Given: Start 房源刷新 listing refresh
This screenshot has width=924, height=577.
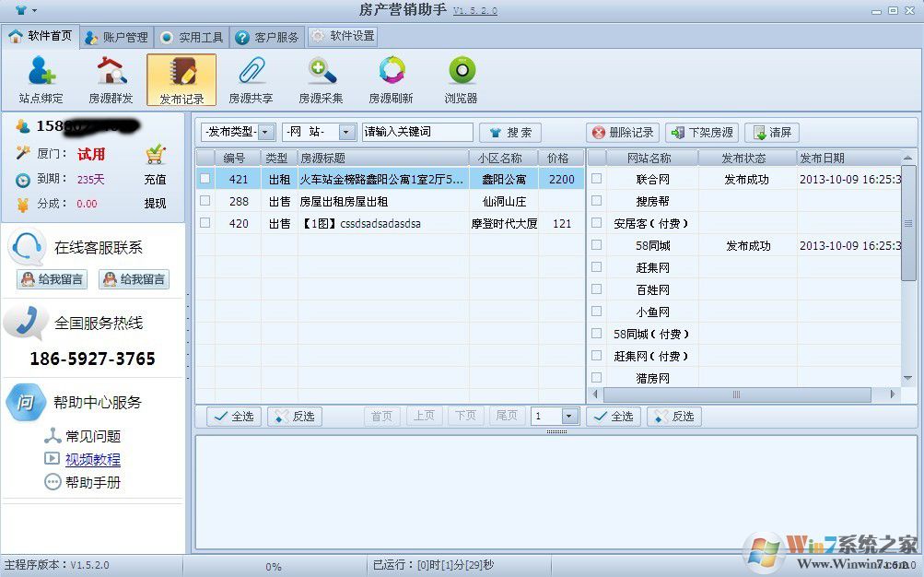Looking at the screenshot, I should click(x=390, y=79).
